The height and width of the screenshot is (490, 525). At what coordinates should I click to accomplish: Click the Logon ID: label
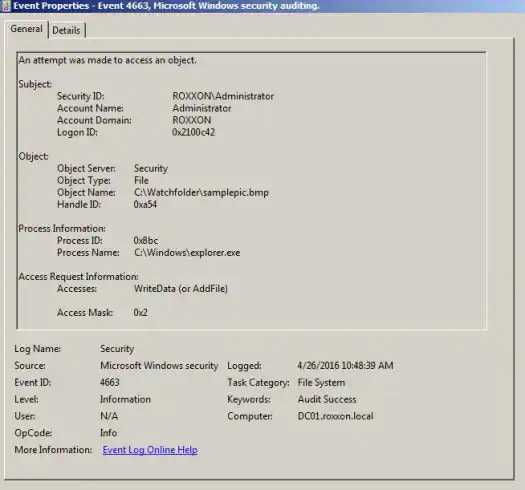pyautogui.click(x=77, y=132)
